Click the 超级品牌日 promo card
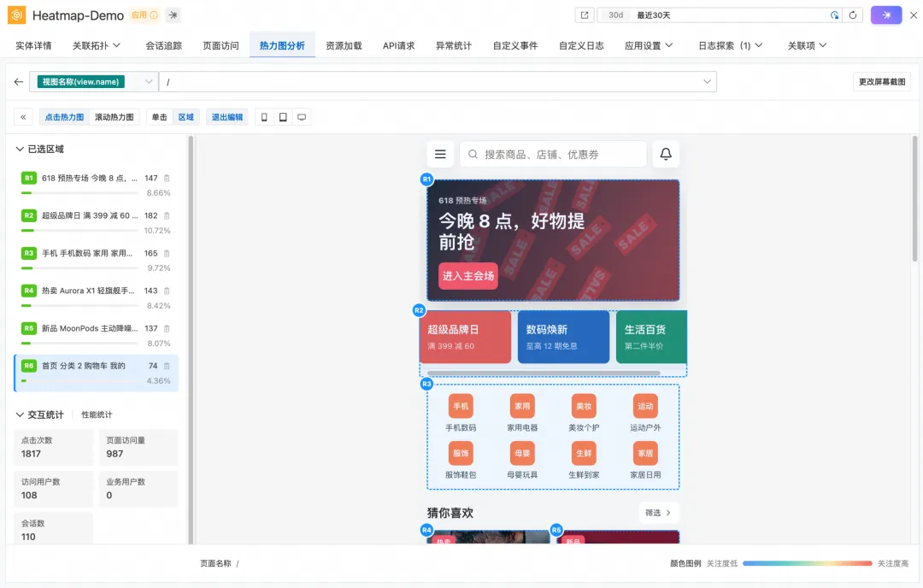 point(465,337)
